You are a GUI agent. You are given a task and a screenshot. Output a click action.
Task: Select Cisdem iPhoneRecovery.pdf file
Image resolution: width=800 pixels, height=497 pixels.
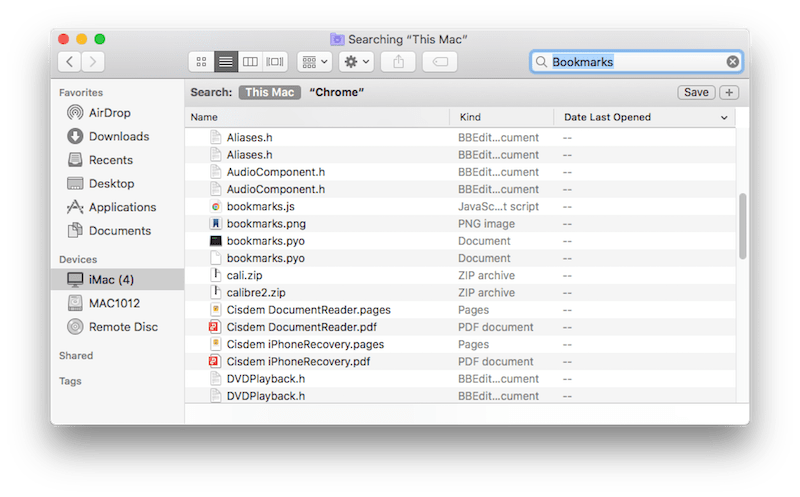coord(460,362)
